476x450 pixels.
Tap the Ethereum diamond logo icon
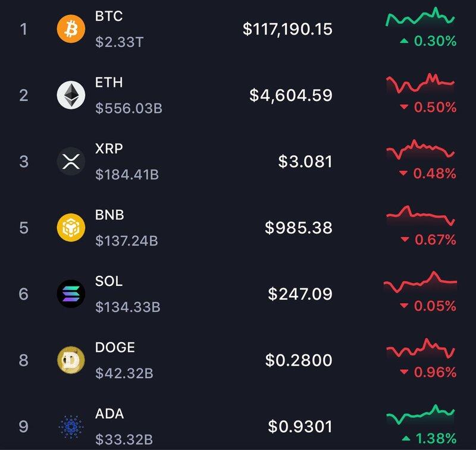pyautogui.click(x=71, y=95)
